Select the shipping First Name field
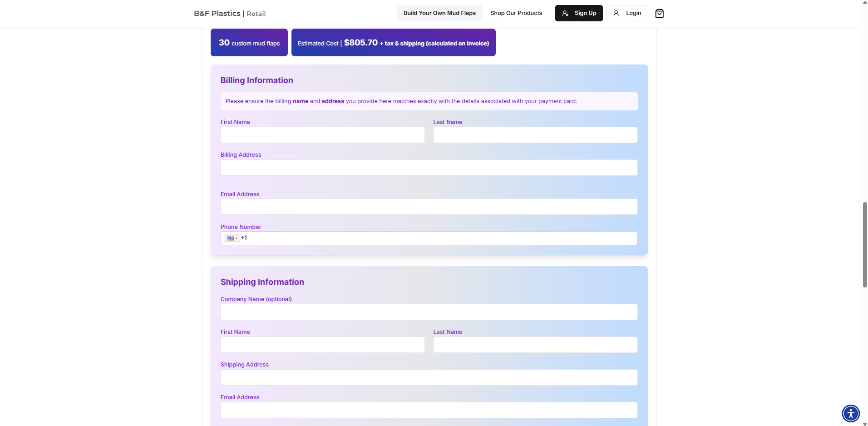The image size is (868, 426). pos(322,345)
